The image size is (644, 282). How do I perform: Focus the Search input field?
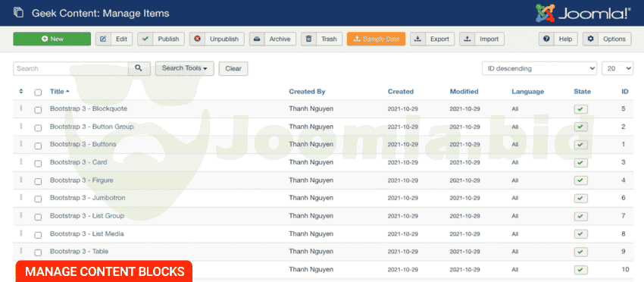[70, 69]
